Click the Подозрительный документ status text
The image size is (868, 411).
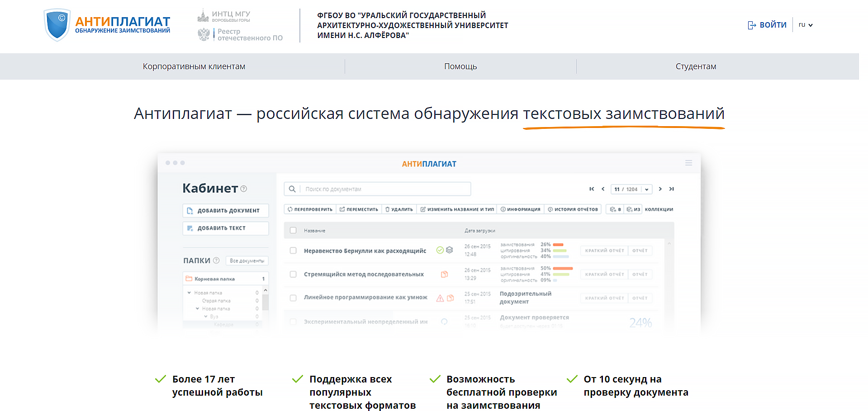pos(526,298)
